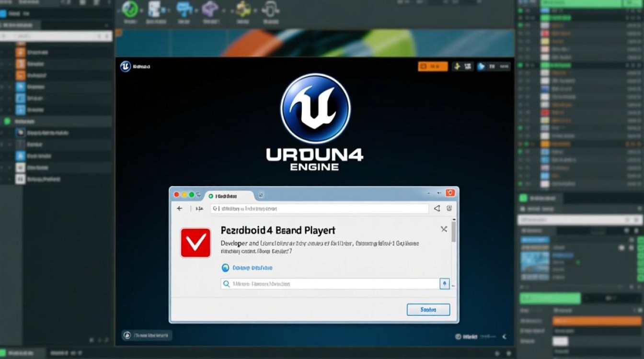The image size is (644, 359).
Task: Click the green button in right details panel
Action: [x=550, y=298]
